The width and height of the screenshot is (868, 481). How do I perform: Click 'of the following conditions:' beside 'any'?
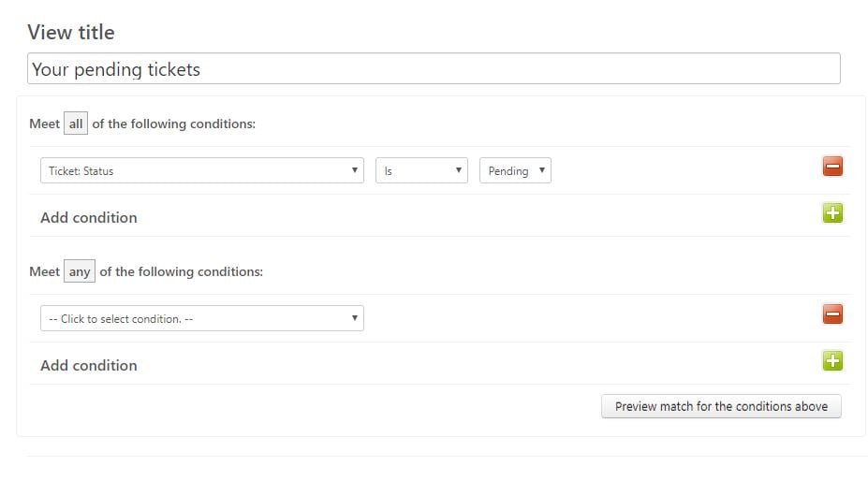[181, 271]
